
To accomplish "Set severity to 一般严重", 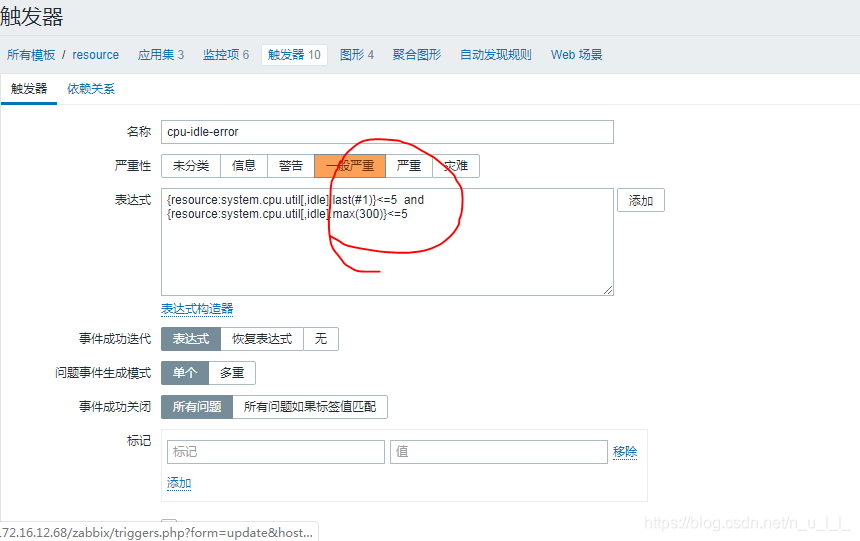I will (350, 166).
